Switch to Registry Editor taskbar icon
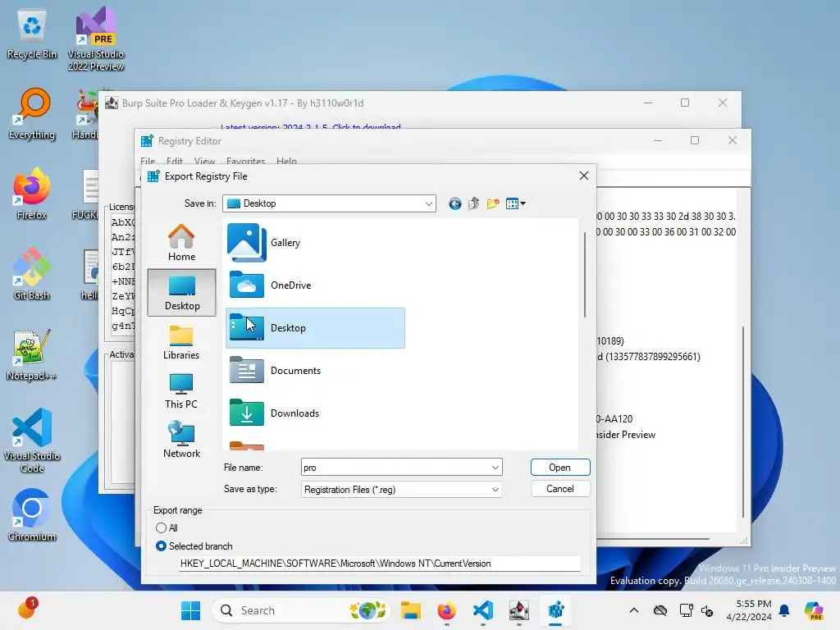 click(x=555, y=610)
